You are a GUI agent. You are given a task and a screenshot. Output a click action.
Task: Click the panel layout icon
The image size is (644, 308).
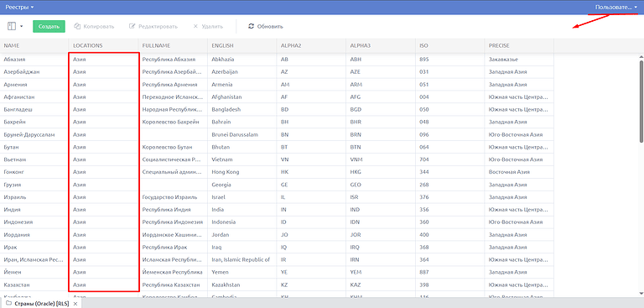12,26
